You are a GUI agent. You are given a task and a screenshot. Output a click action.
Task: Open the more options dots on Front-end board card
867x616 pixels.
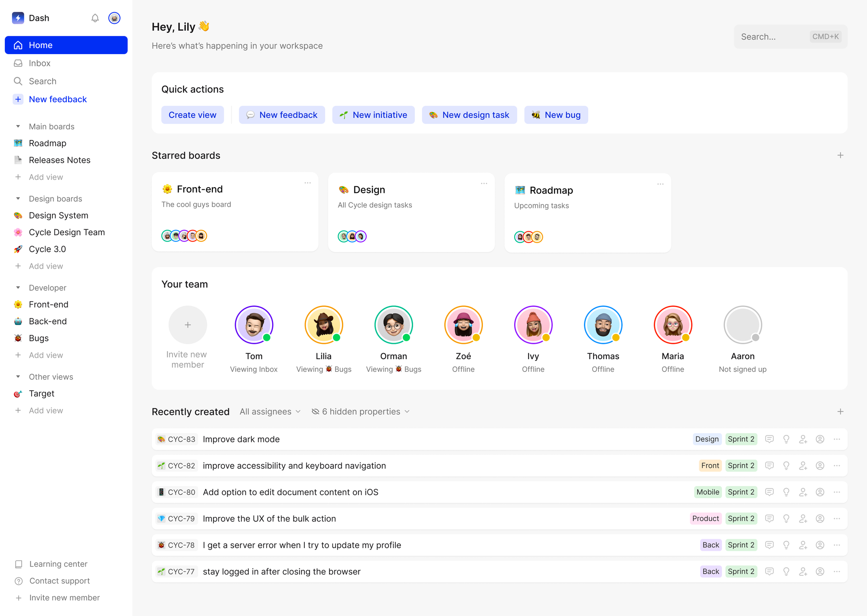[x=307, y=183]
